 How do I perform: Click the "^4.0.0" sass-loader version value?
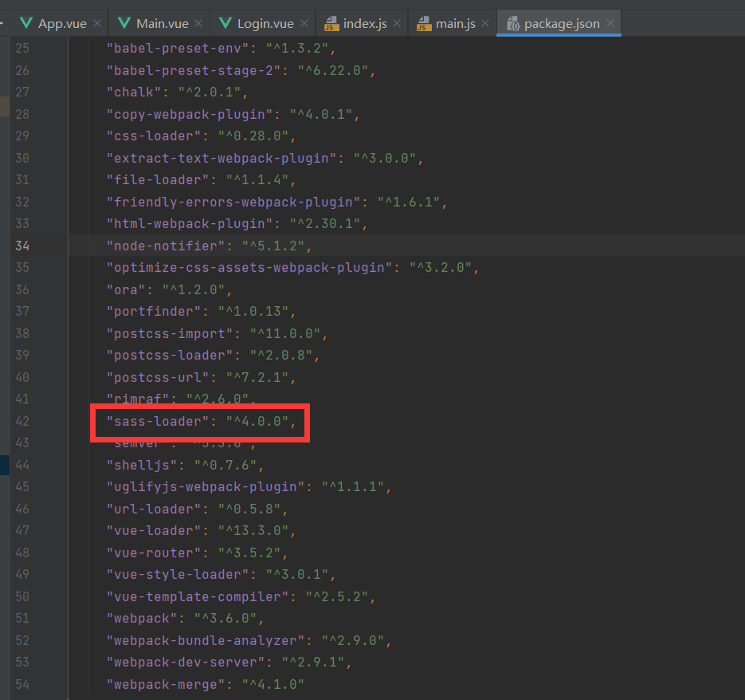click(257, 421)
